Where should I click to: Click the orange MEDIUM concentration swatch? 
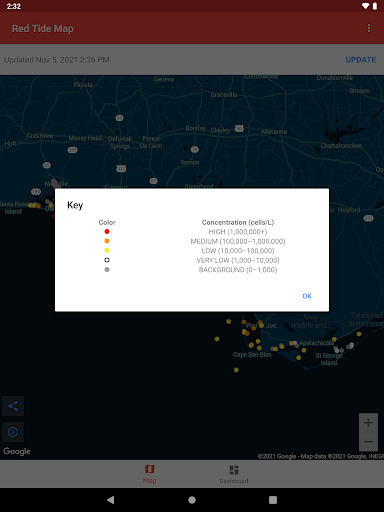(107, 241)
